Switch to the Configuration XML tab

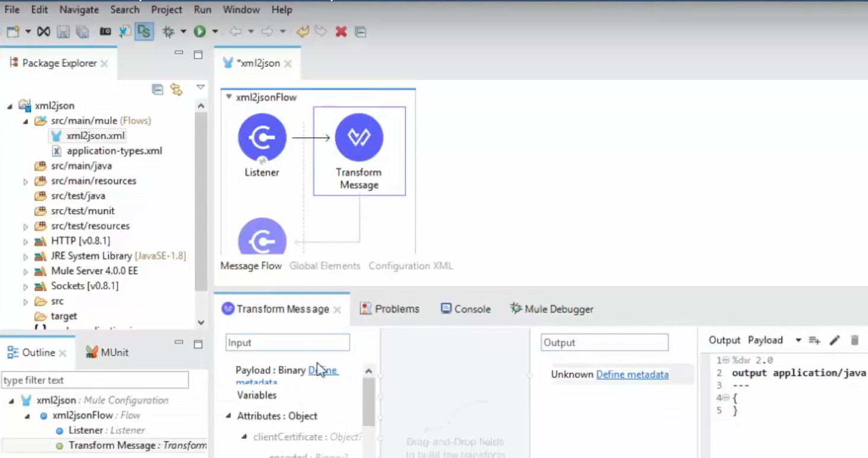point(411,266)
